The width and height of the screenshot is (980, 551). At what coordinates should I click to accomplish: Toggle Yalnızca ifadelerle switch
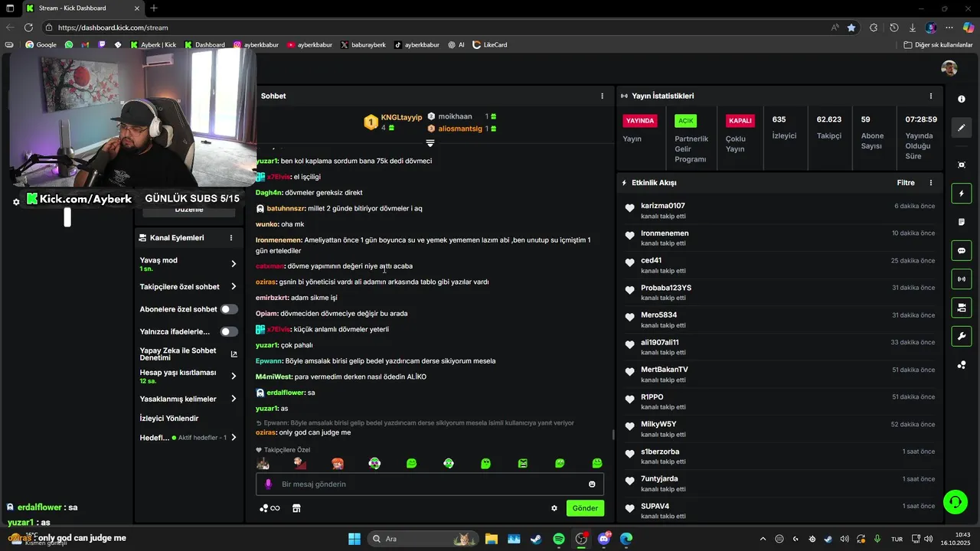click(x=229, y=331)
